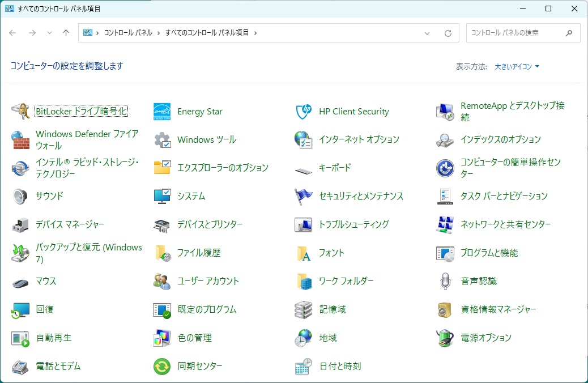Open the バックアップと復元 (Windows 7) icon
Screen dimensions: 588x383
tap(20, 253)
